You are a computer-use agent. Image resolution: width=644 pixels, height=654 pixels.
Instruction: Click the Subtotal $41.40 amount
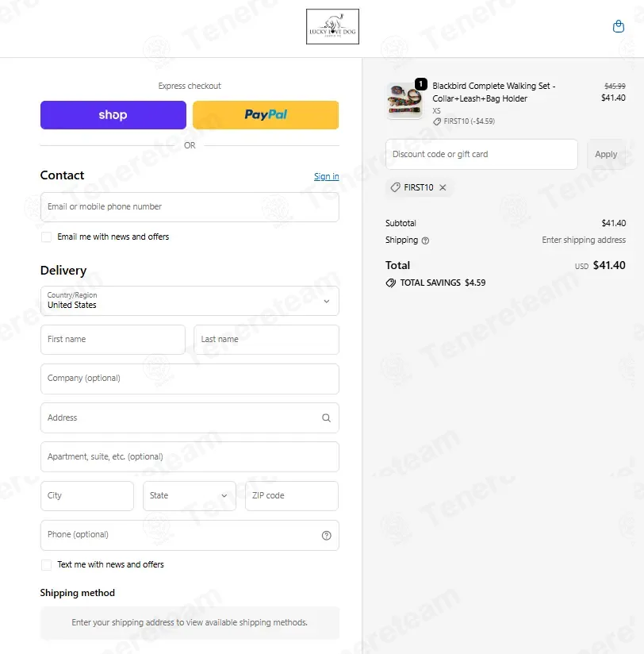tap(613, 223)
